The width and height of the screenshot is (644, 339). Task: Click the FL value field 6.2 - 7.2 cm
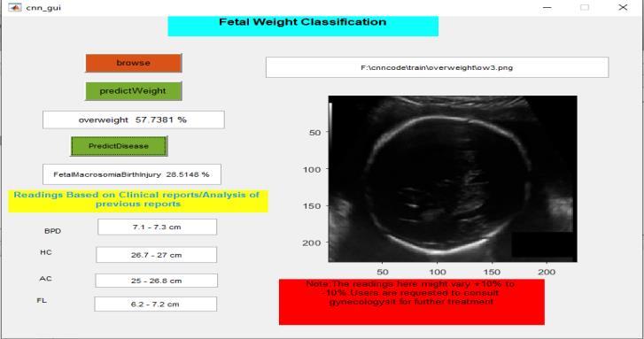156,304
